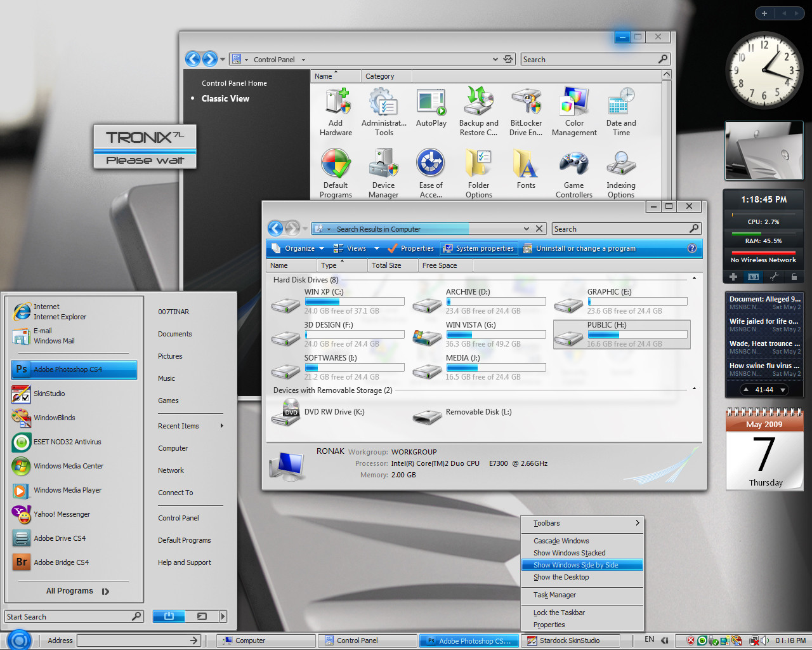Click the ARCHIVE (D:) usage bar
The height and width of the screenshot is (650, 812).
point(496,302)
